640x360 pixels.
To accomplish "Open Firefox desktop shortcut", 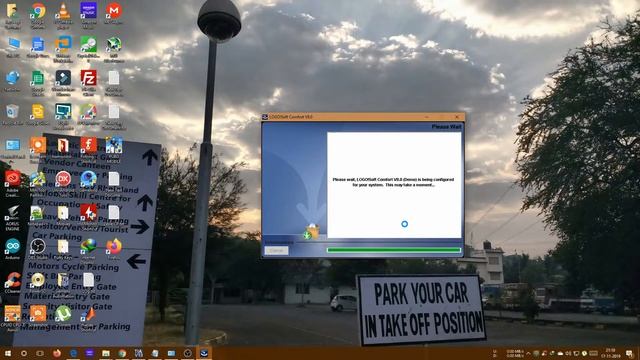I will [x=114, y=247].
